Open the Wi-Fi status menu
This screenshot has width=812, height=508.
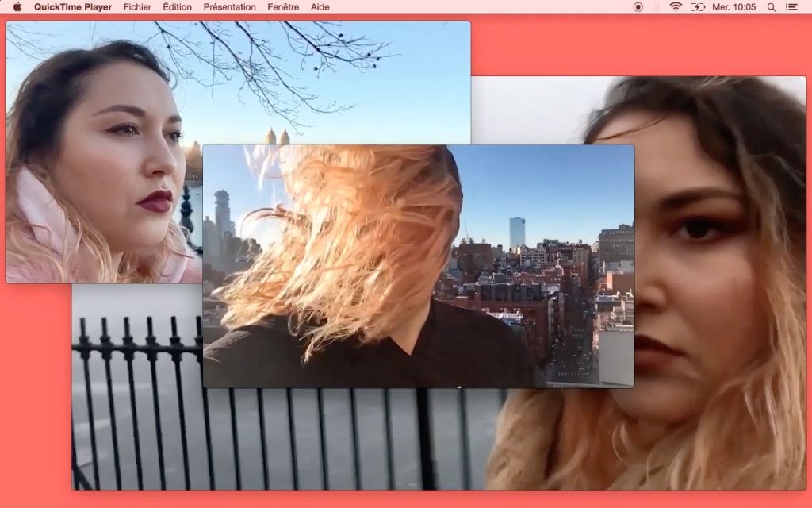676,7
